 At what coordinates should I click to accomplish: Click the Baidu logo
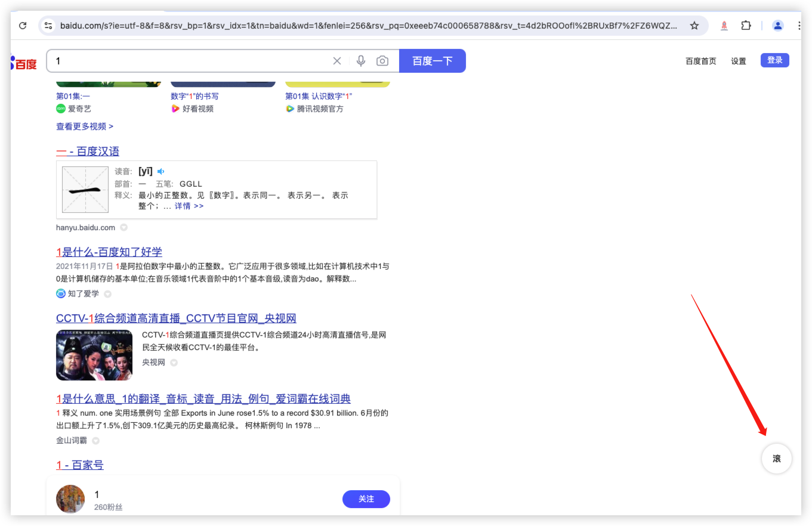coord(24,63)
